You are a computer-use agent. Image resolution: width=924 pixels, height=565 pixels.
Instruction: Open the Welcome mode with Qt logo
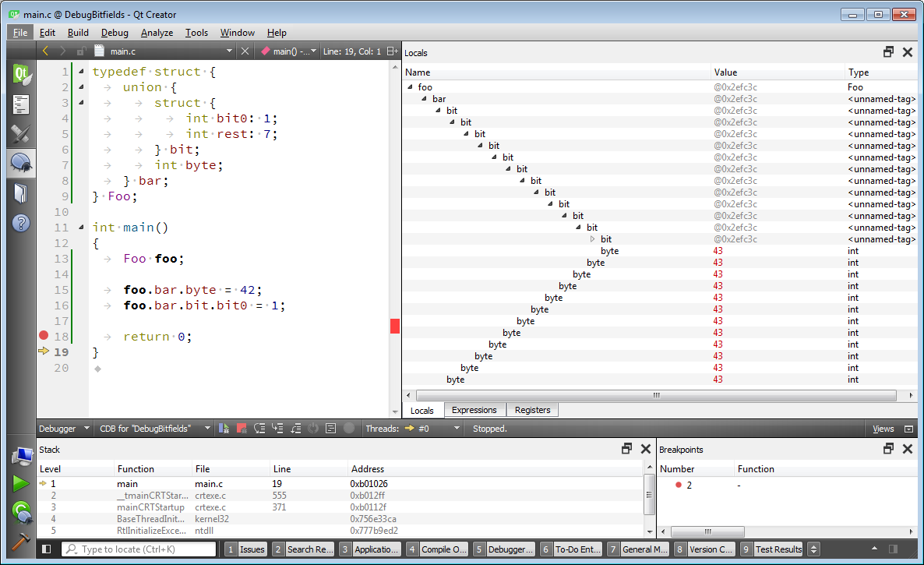21,76
